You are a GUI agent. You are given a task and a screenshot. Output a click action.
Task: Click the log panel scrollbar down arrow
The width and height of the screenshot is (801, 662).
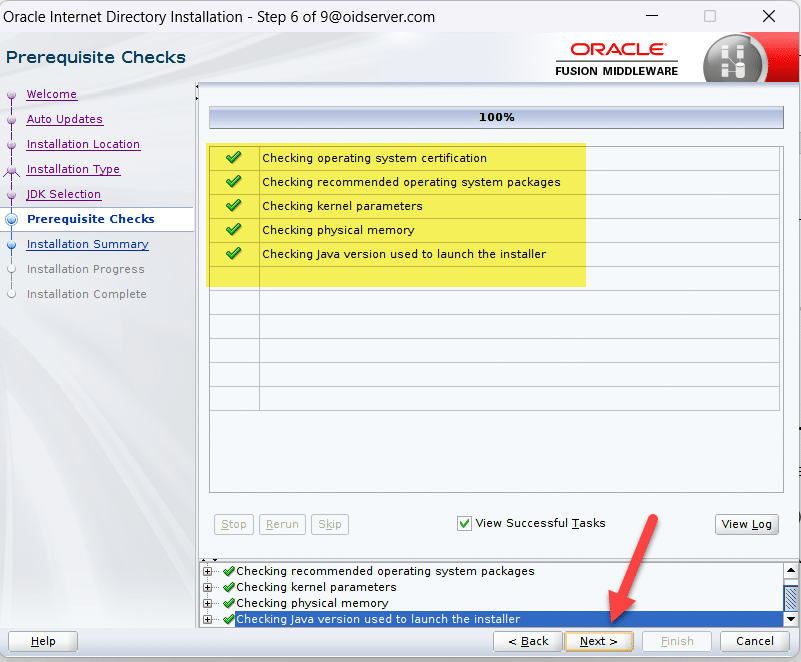(791, 619)
